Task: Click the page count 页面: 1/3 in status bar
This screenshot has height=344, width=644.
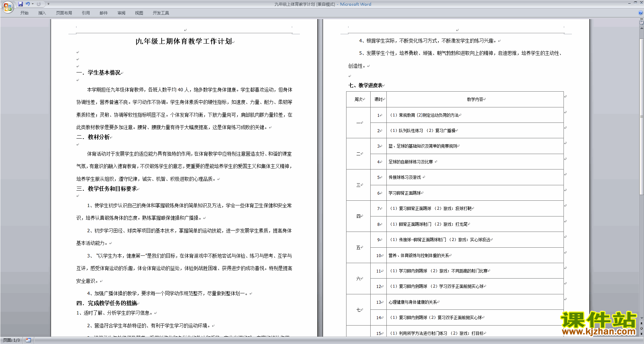Action: tap(11, 340)
